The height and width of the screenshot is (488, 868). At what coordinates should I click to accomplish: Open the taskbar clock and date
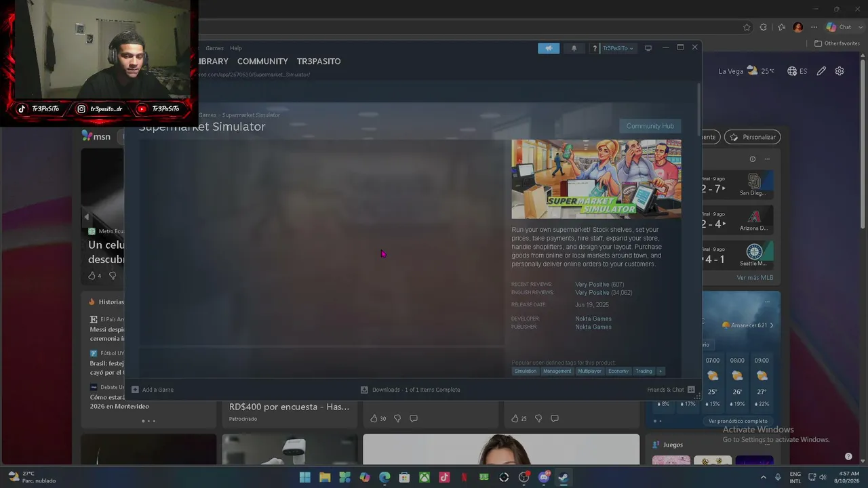(x=848, y=477)
